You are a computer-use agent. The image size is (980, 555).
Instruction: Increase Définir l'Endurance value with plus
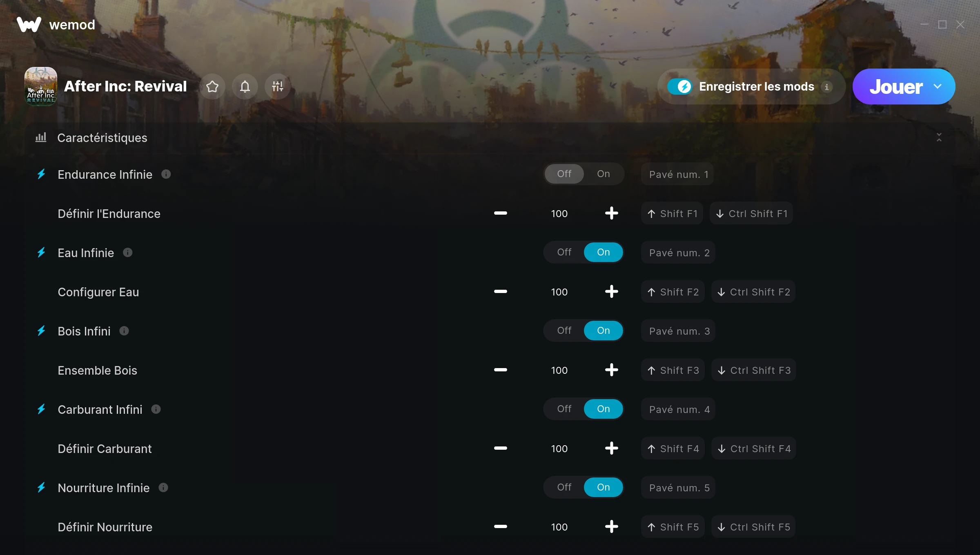tap(611, 213)
